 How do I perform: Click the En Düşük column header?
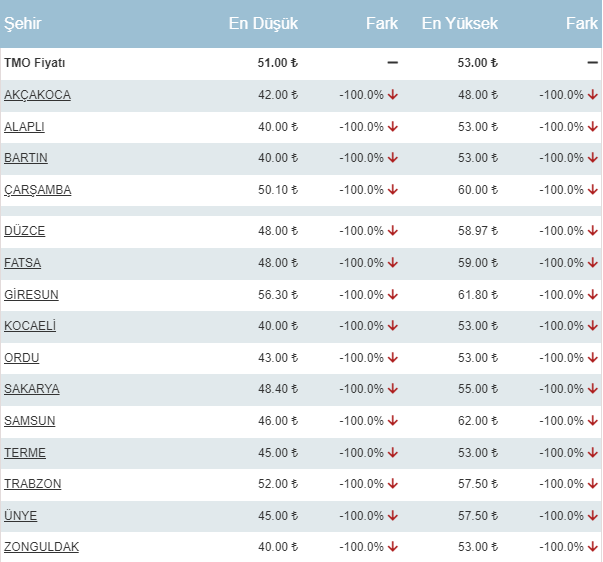click(263, 23)
